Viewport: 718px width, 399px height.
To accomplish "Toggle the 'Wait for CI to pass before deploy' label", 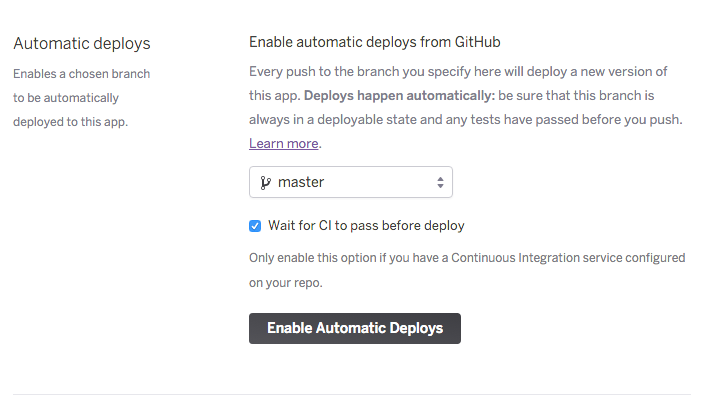I will click(x=366, y=225).
